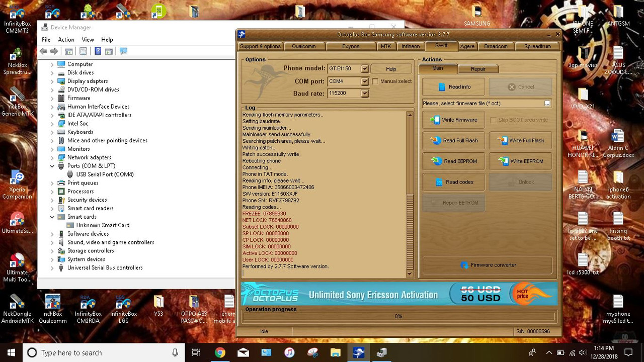The image size is (644, 362).
Task: Click the blue Help icon in Device Manager toolbar
Action: (98, 51)
